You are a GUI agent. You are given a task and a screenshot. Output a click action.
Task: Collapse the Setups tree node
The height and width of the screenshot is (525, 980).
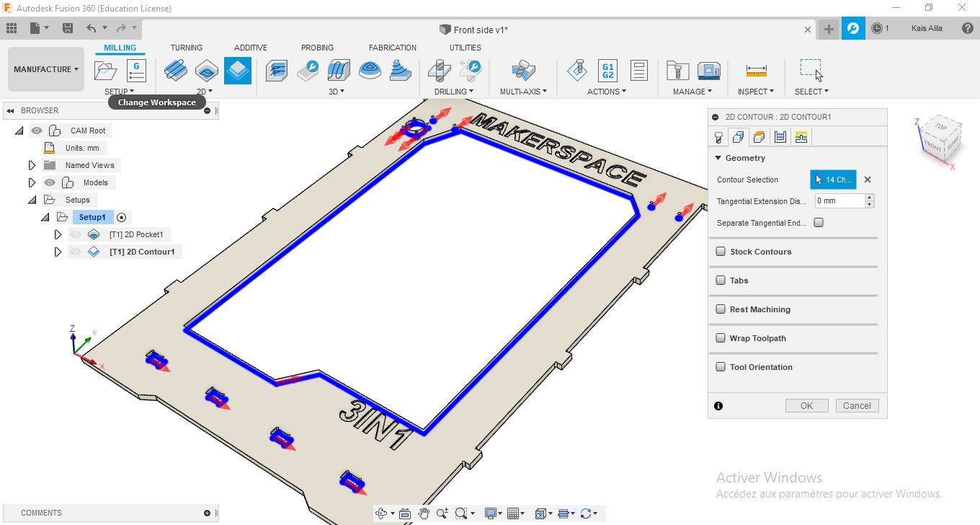pos(32,200)
